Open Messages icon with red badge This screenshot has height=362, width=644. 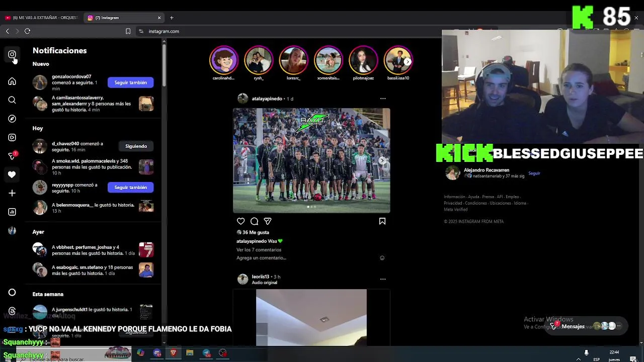click(x=12, y=156)
